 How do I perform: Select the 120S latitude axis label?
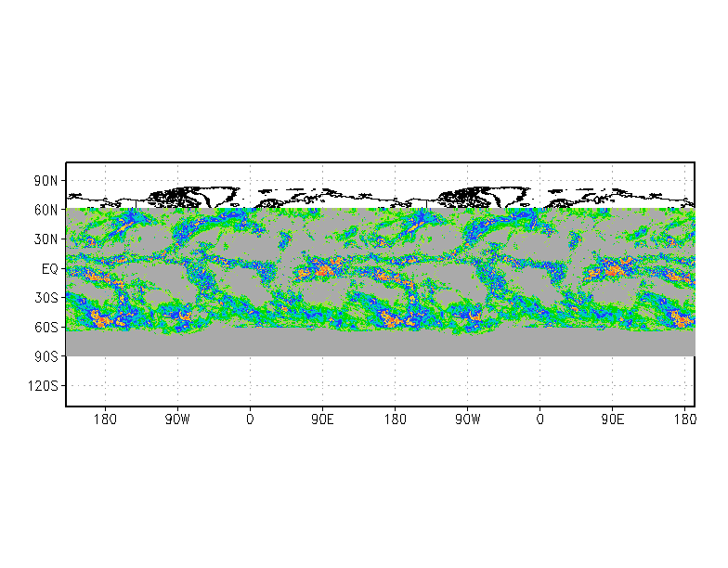click(x=43, y=386)
